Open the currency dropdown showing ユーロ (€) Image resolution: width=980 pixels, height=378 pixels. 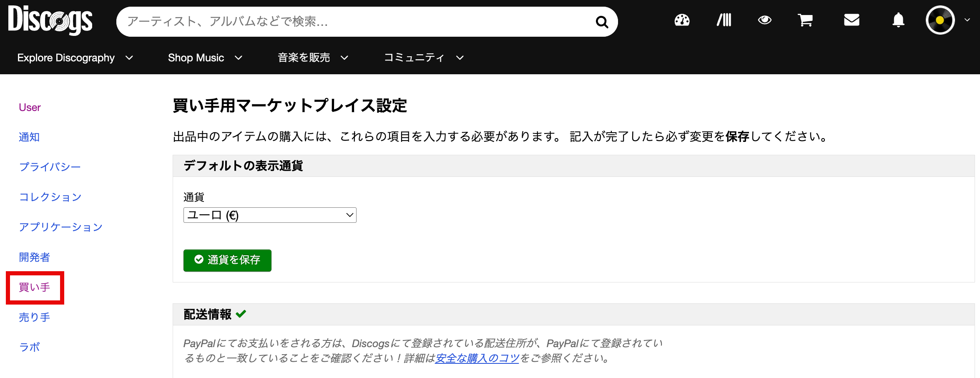point(269,215)
